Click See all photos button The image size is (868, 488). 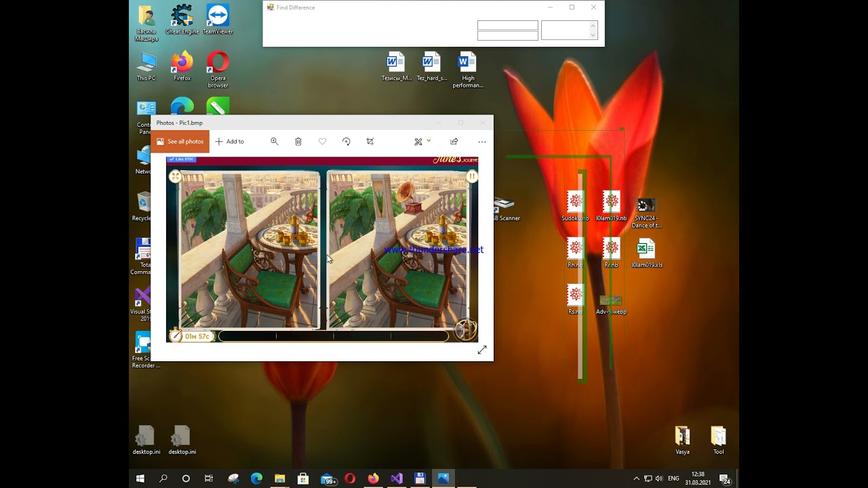pyautogui.click(x=180, y=142)
